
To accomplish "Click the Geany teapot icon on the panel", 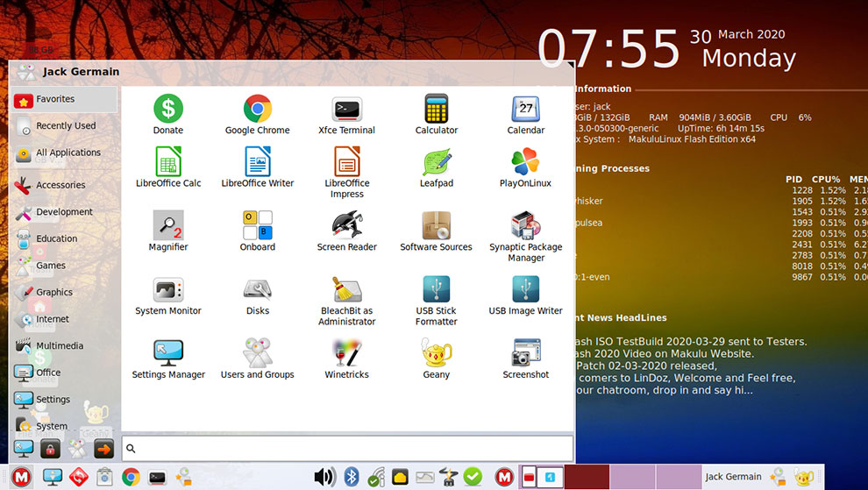I will [803, 477].
